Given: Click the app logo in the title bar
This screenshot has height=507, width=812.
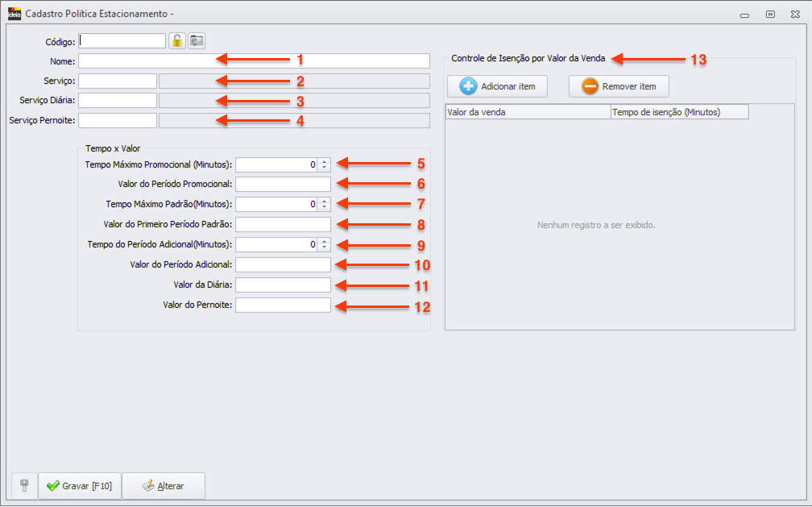Looking at the screenshot, I should click(14, 14).
